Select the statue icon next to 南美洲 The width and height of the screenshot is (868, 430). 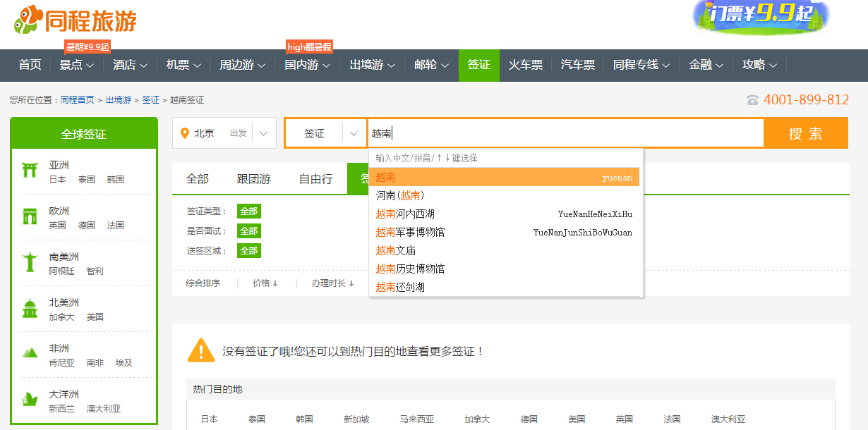point(29,261)
